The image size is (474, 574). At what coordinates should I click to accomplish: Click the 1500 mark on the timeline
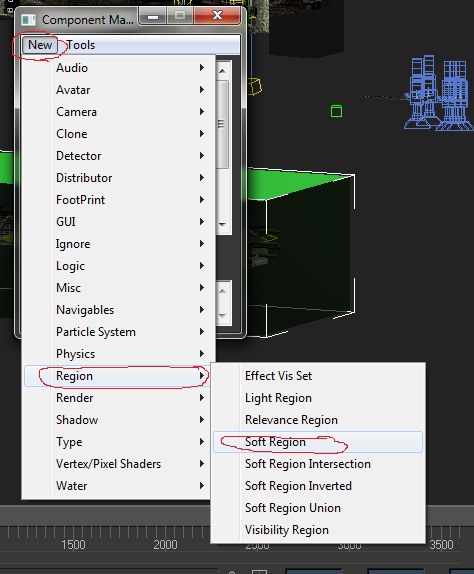[x=73, y=545]
